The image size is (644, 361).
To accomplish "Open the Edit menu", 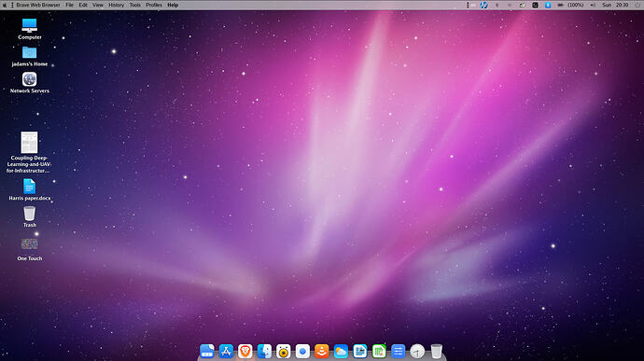I will 83,5.
